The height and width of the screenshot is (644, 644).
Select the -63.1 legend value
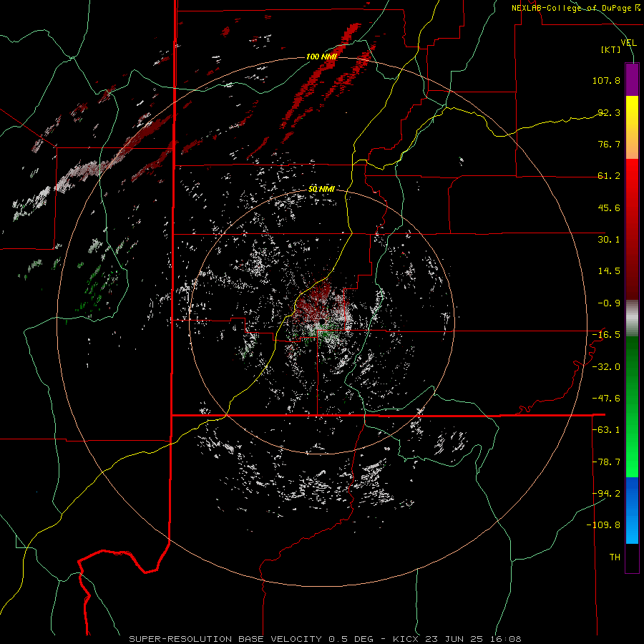tap(606, 430)
